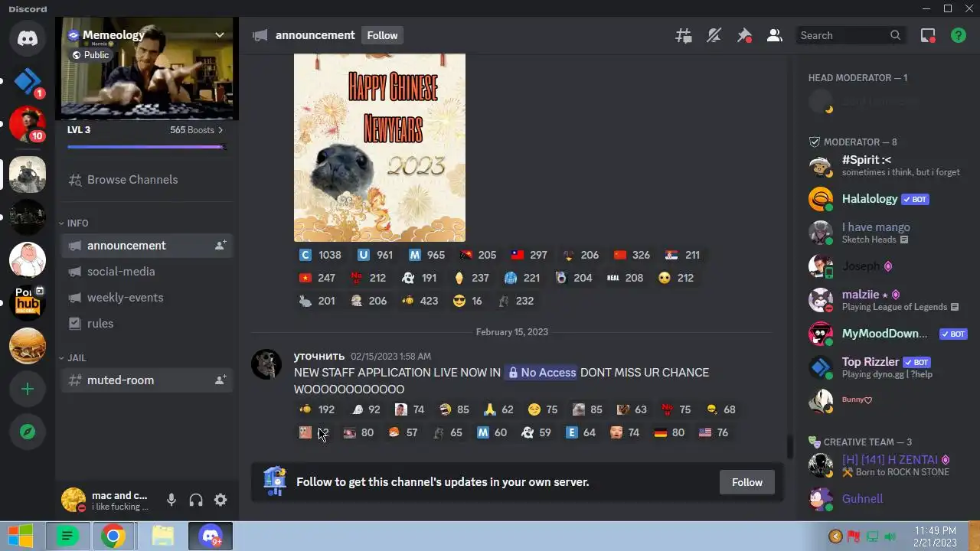
Task: Open server with 10 notification badge
Action: (x=28, y=124)
